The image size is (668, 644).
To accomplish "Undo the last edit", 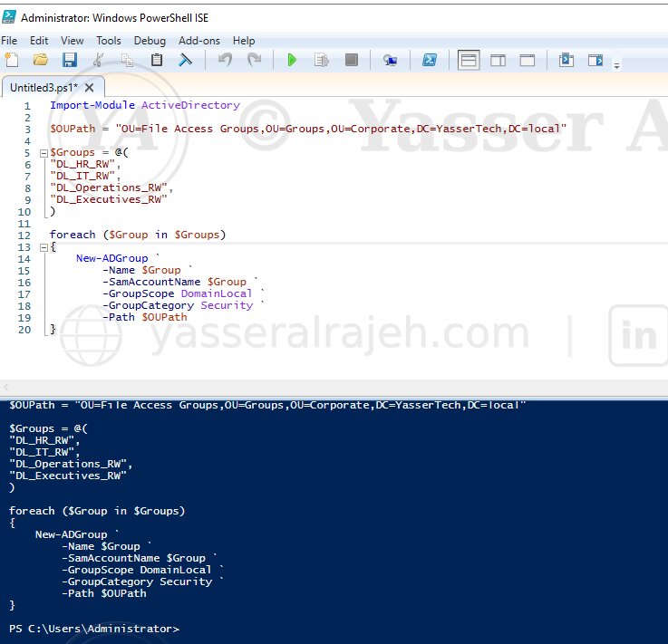I will pyautogui.click(x=225, y=60).
